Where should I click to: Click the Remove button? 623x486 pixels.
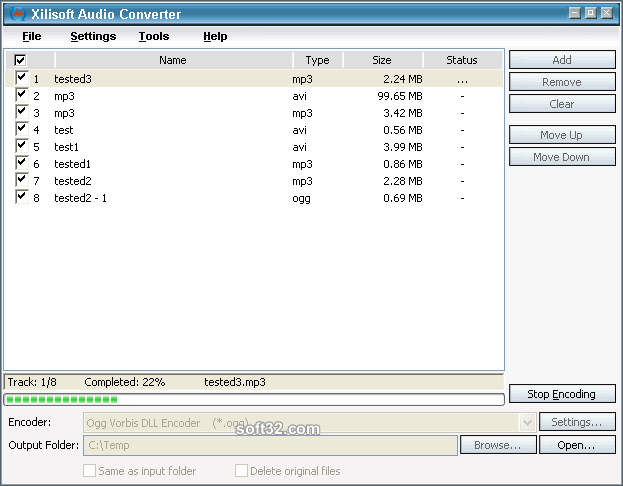(x=562, y=82)
